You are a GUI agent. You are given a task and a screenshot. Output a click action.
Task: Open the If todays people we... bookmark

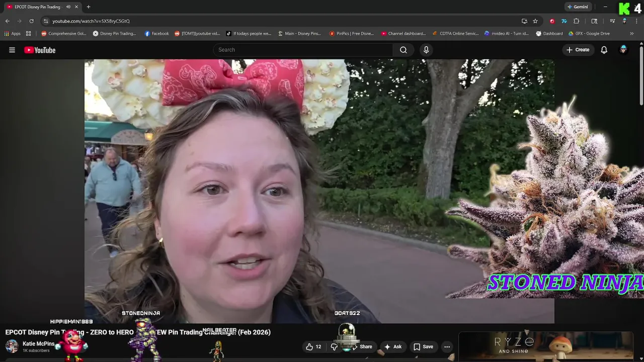click(x=249, y=34)
